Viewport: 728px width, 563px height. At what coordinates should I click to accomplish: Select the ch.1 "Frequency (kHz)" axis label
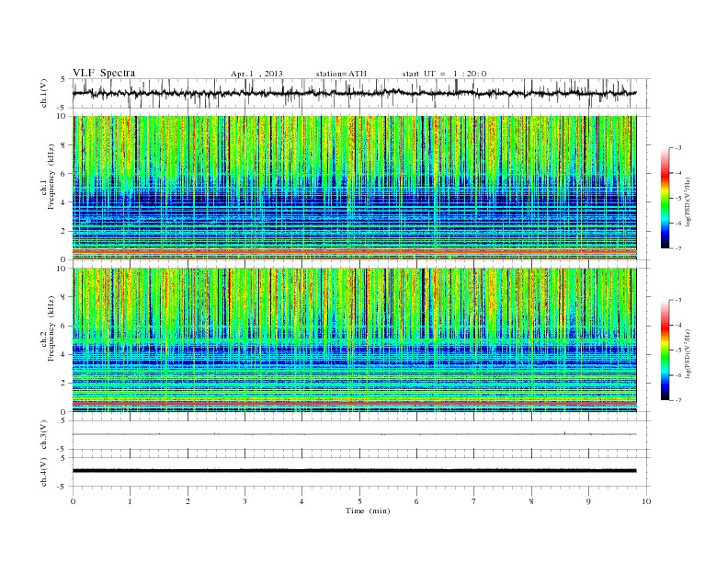coord(51,177)
